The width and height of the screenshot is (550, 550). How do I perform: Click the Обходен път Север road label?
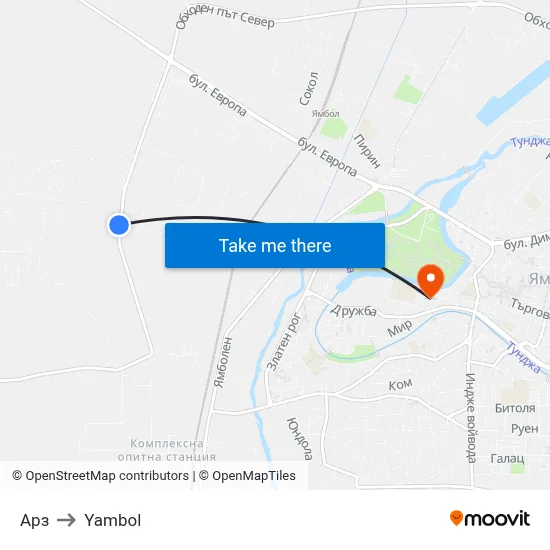[224, 16]
